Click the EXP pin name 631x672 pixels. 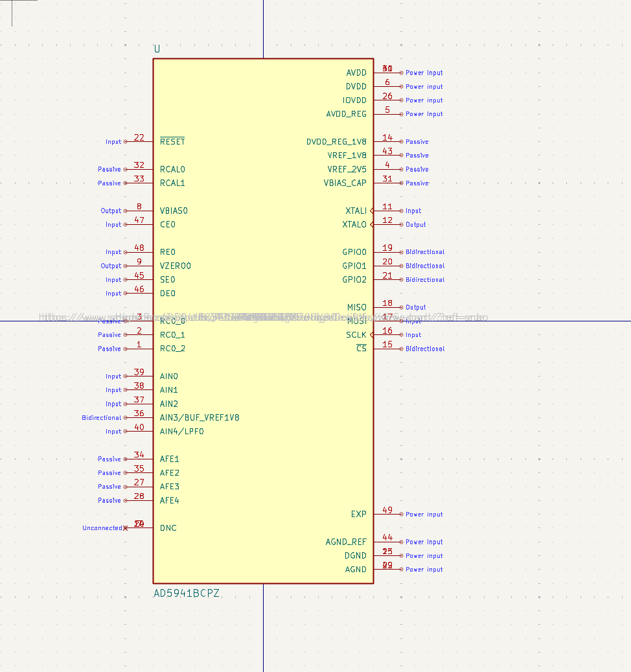pos(358,515)
